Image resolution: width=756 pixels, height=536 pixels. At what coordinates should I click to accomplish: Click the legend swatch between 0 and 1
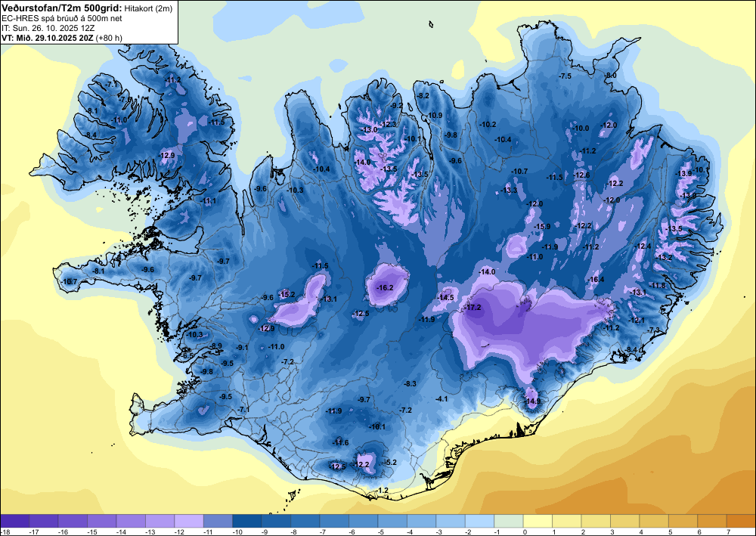[538, 521]
